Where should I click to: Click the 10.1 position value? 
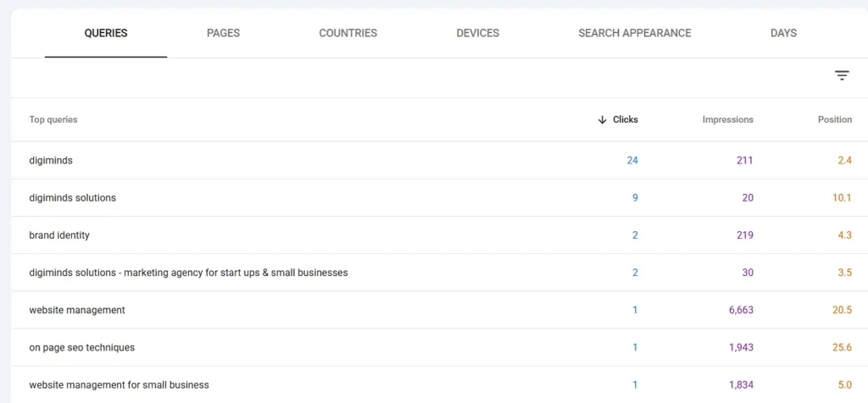842,198
